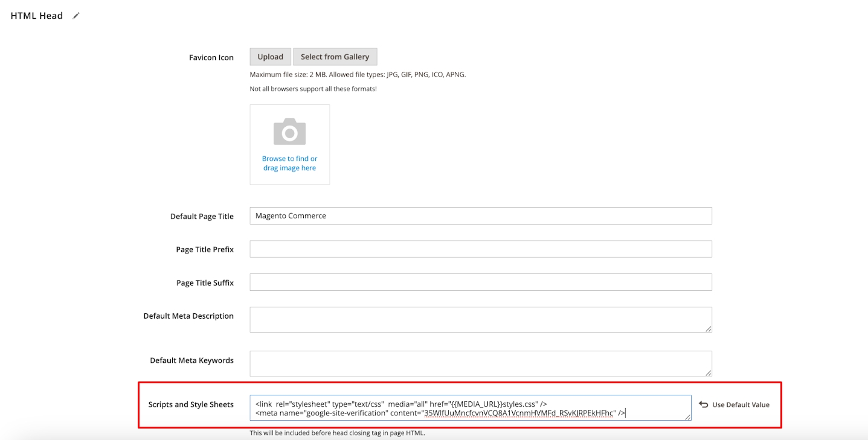Click Use Default Value for Scripts and Style Sheets
Image resolution: width=868 pixels, height=440 pixels.
click(741, 404)
